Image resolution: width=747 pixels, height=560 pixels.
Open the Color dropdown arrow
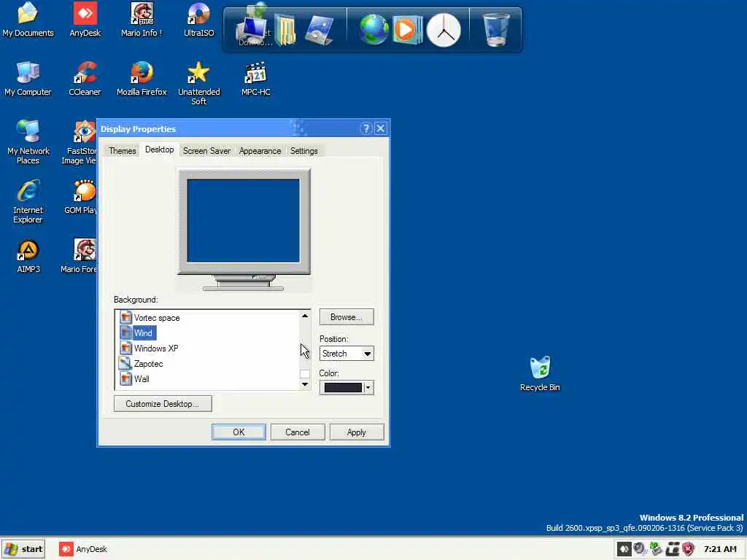pos(368,388)
